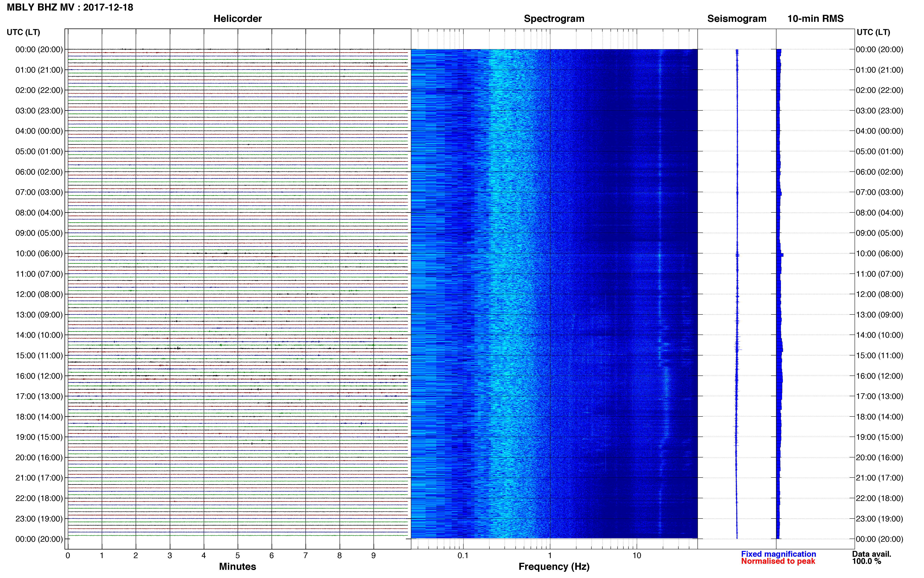Click the '5' tick on the Minutes axis
Screen dimensions: 924x578
click(238, 555)
